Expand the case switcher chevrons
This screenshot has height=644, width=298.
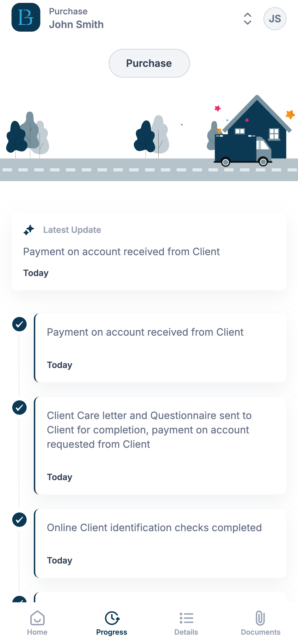(x=247, y=19)
